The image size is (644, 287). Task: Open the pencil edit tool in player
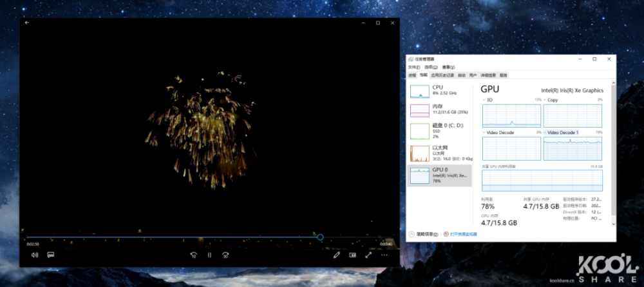point(336,255)
